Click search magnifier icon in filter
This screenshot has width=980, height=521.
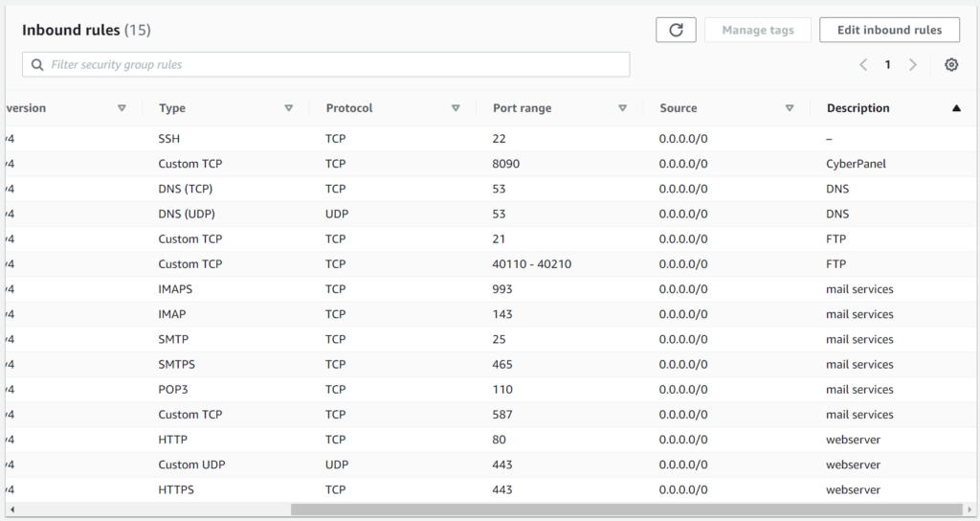click(37, 64)
